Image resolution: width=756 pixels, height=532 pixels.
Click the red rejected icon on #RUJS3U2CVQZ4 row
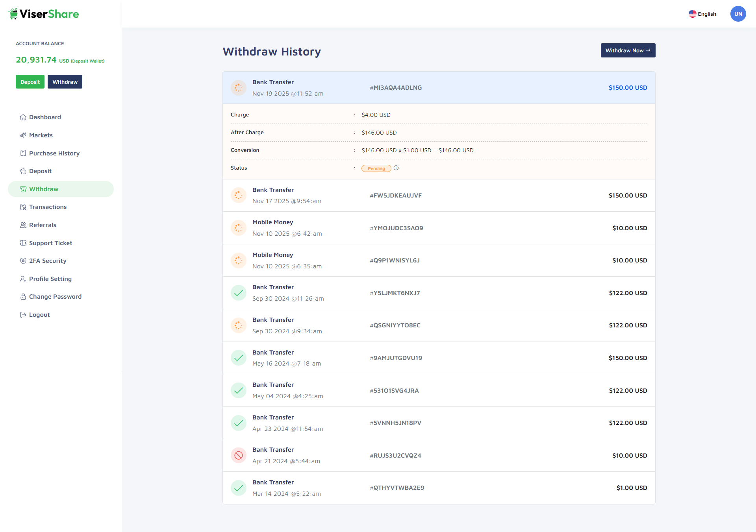click(x=239, y=455)
